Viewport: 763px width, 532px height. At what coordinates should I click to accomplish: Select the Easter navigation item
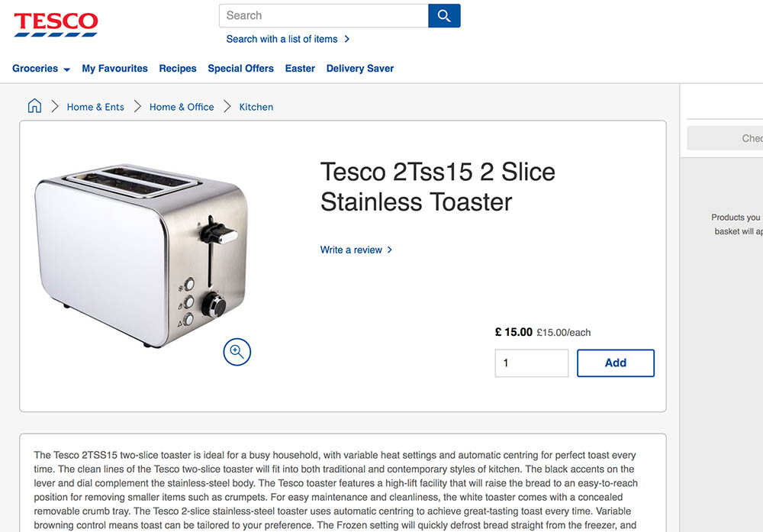(x=300, y=69)
